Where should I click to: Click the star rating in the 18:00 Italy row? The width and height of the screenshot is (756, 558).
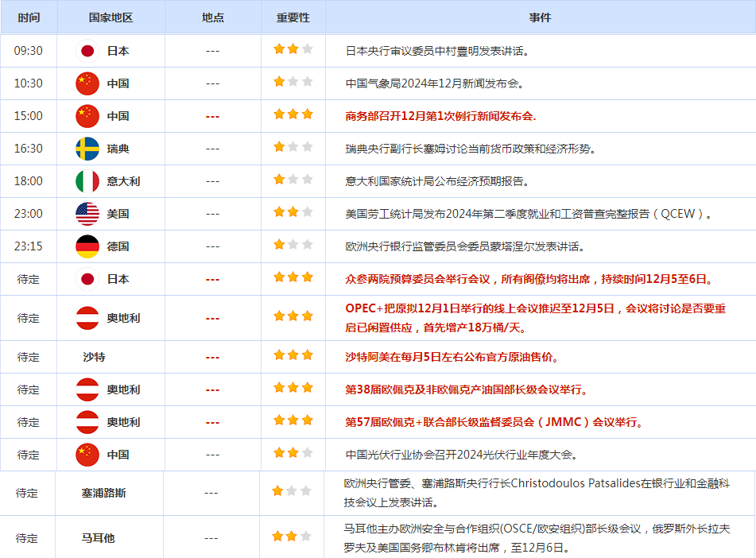click(293, 180)
